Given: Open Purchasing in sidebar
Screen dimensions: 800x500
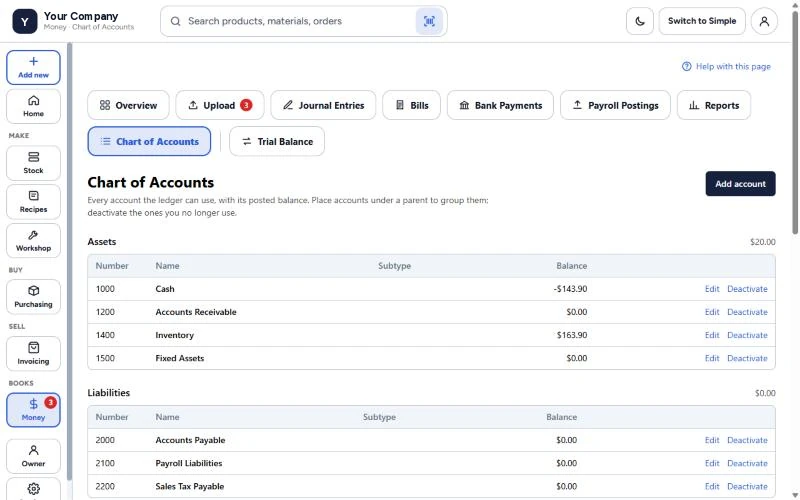Looking at the screenshot, I should 33,296.
